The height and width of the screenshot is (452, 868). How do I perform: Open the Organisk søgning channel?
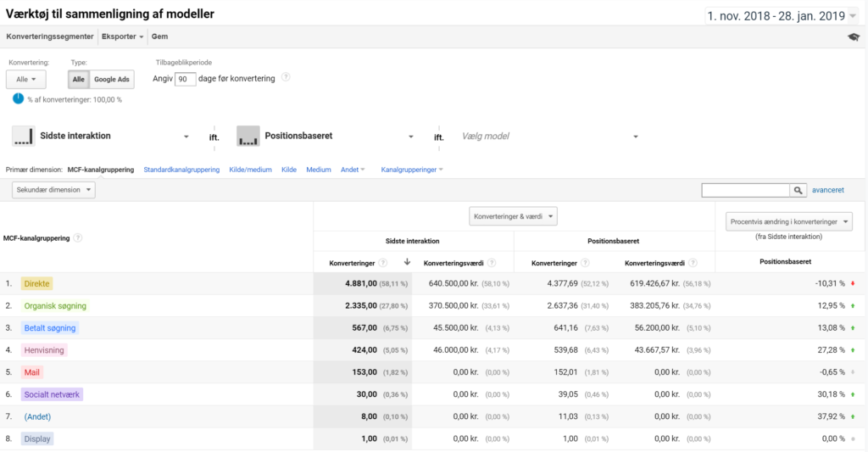55,306
